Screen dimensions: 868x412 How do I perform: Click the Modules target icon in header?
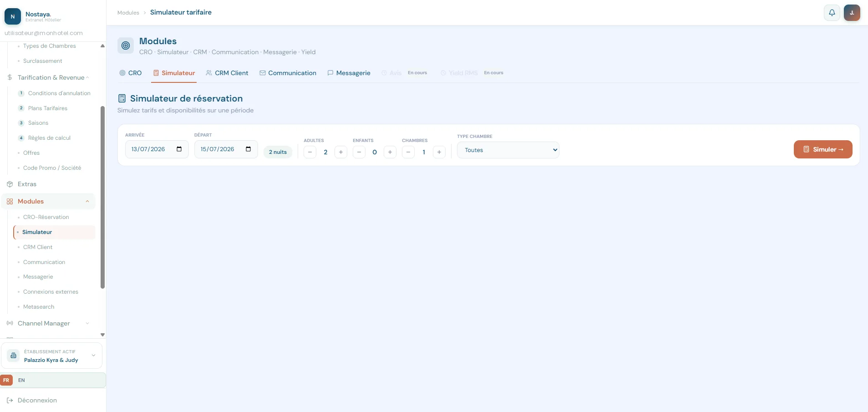pyautogui.click(x=126, y=46)
